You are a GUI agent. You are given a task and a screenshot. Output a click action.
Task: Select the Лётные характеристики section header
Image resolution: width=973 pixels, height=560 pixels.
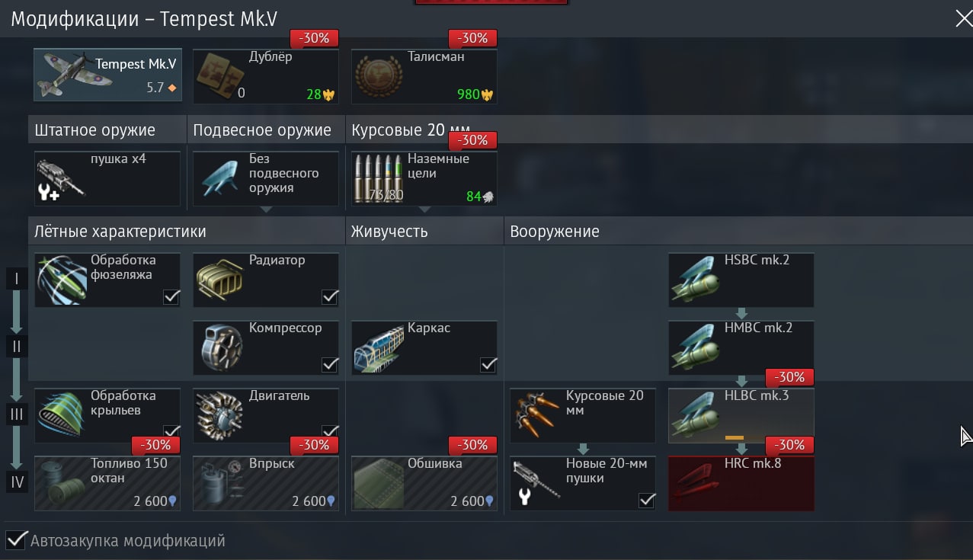pos(120,231)
